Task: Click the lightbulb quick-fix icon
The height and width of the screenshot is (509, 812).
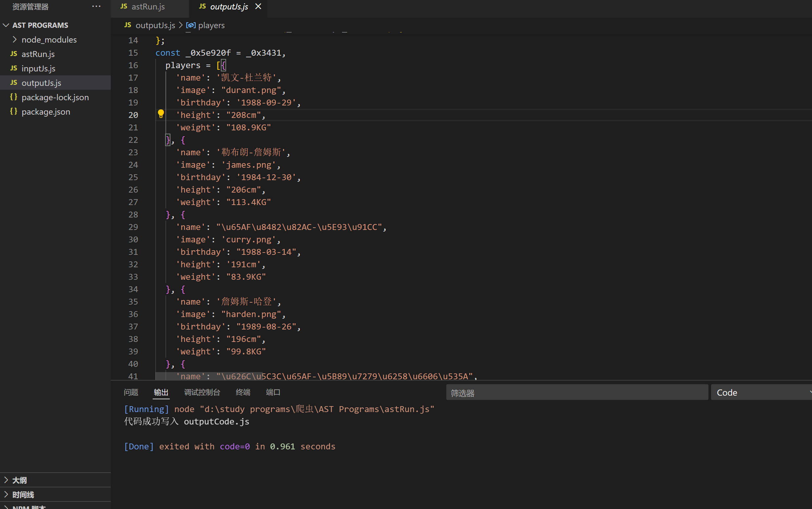Action: [x=161, y=114]
